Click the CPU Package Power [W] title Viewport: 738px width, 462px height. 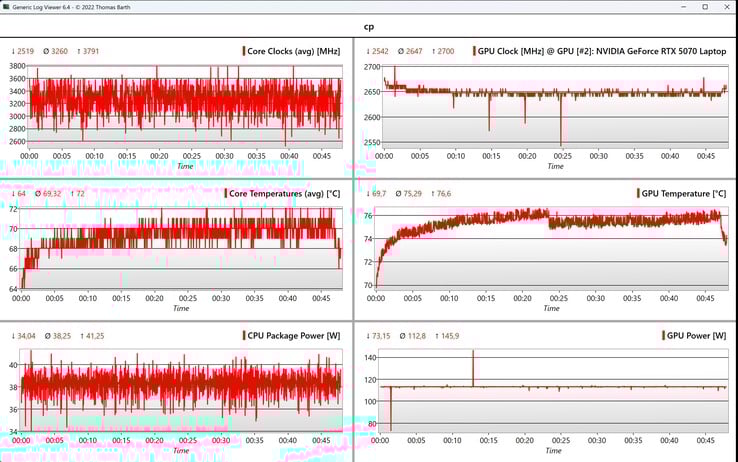[x=294, y=335]
